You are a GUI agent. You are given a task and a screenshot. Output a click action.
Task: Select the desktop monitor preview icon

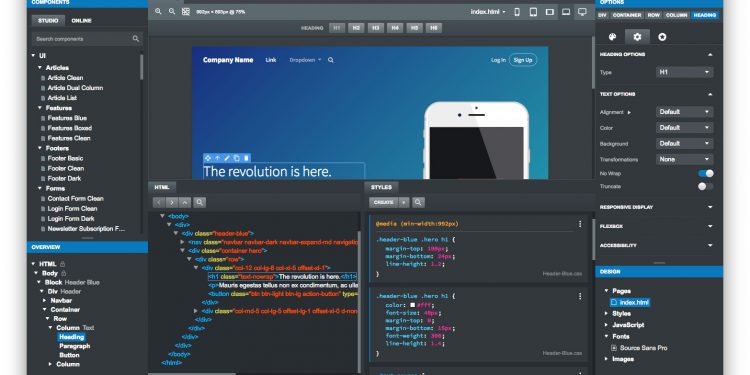coord(582,12)
